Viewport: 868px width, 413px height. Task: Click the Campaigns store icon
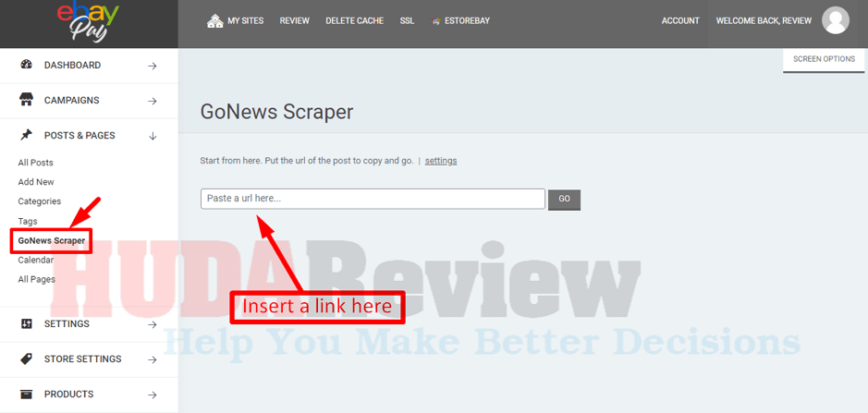pyautogui.click(x=26, y=100)
